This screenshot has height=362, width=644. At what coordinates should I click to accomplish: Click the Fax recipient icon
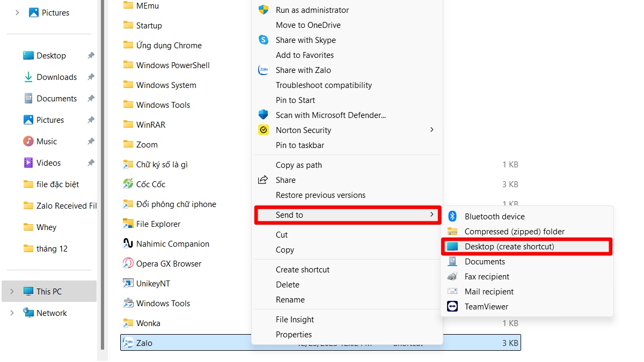tap(452, 276)
